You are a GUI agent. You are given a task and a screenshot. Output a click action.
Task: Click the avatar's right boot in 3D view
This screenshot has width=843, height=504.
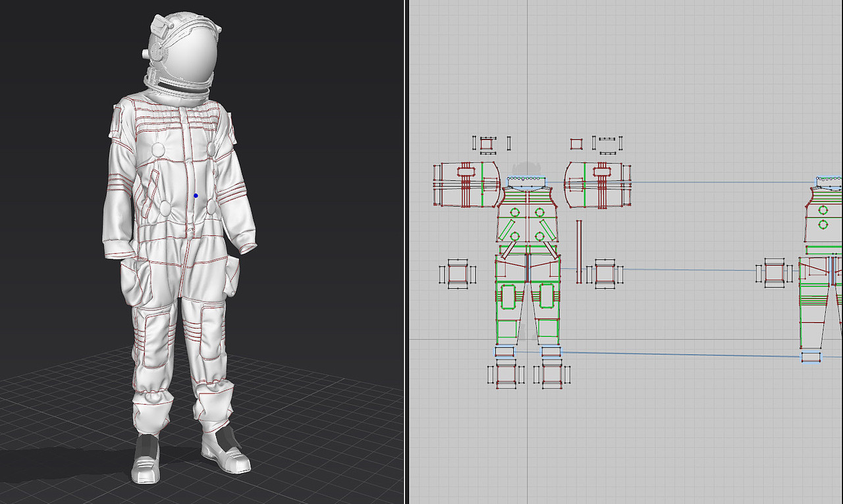146,459
